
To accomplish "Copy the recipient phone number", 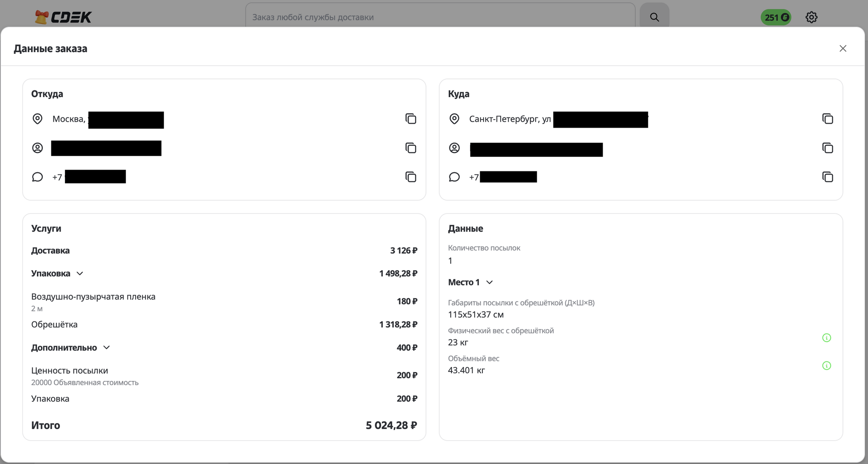I will 827,177.
